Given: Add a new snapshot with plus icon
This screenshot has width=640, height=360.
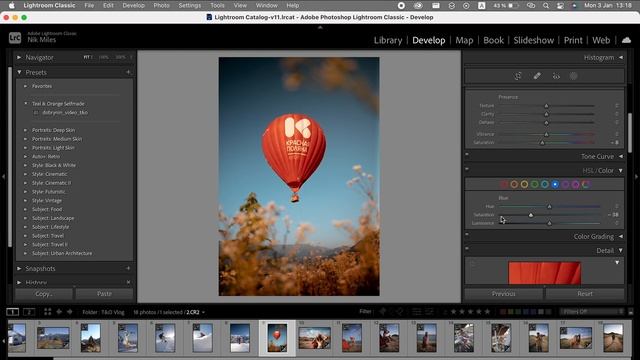Looking at the screenshot, I should 128,268.
